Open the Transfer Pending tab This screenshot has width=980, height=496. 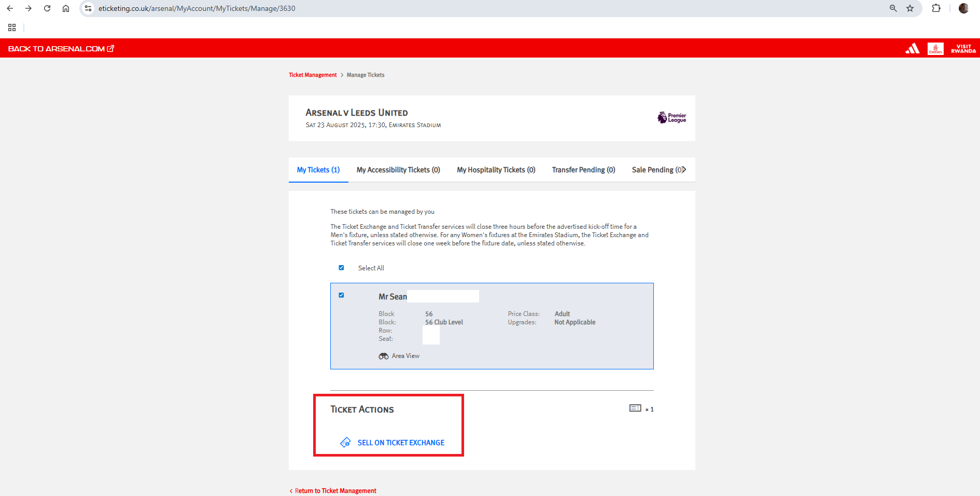583,170
